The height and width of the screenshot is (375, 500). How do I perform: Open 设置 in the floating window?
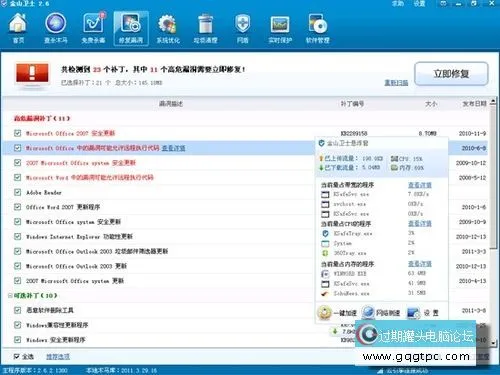coord(423,313)
